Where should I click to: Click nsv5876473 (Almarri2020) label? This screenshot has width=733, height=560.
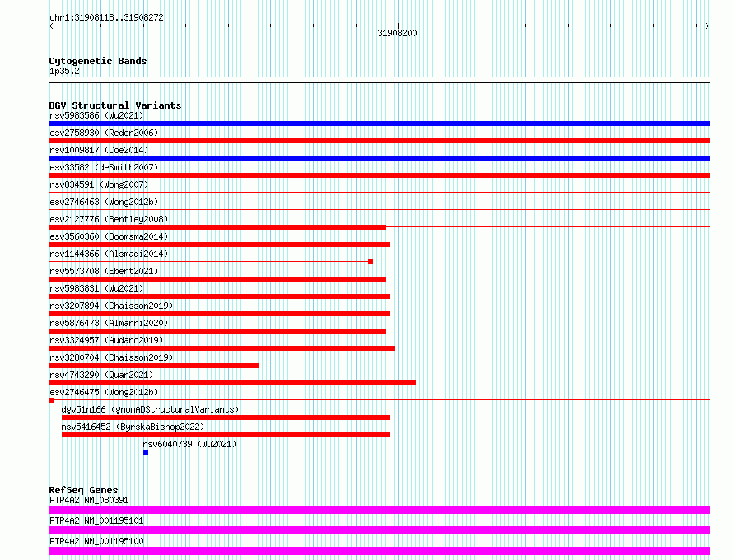(x=109, y=323)
